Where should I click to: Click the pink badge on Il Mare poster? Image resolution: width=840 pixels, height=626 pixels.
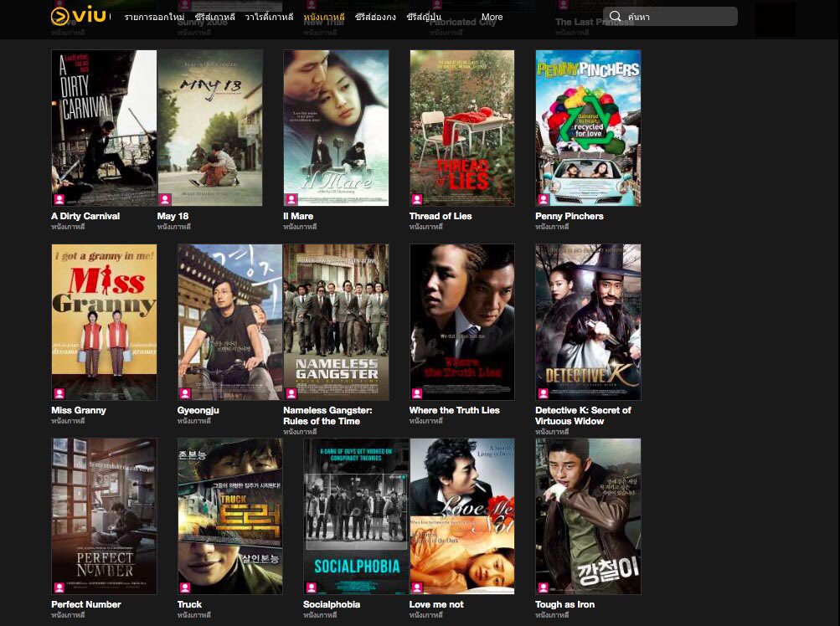(291, 199)
